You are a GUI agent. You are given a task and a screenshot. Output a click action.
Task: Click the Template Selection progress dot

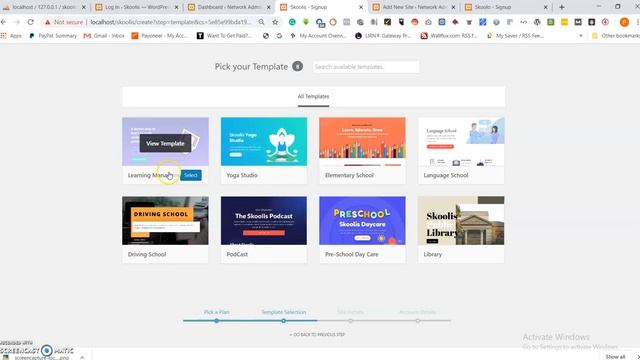coord(283,321)
